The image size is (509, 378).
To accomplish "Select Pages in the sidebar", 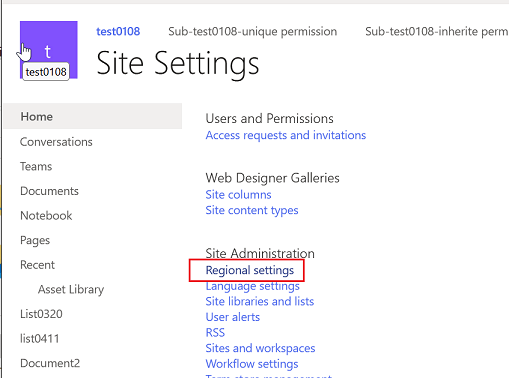I will coord(35,240).
